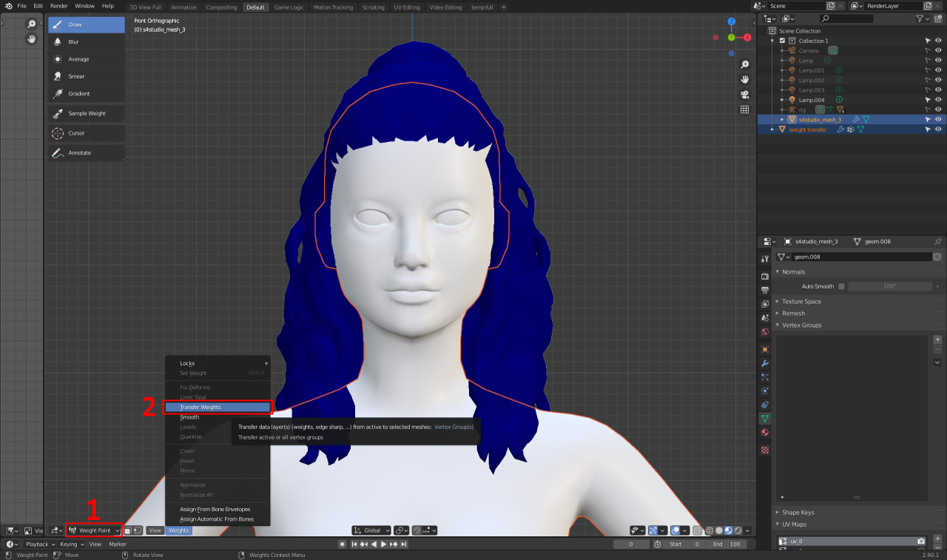Click the viewport camera view icon
The height and width of the screenshot is (560, 947).
point(745,94)
